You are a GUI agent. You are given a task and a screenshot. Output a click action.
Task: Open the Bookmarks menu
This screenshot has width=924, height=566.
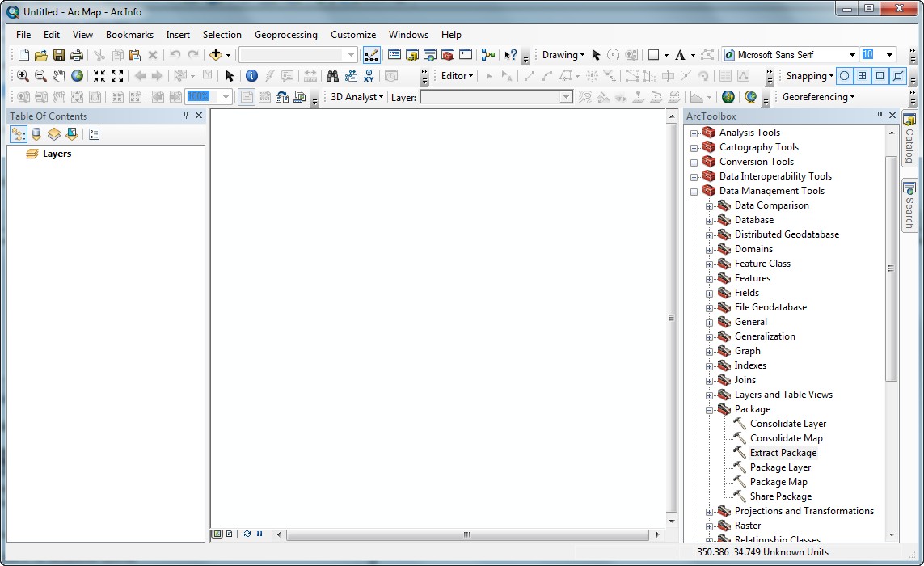click(129, 35)
